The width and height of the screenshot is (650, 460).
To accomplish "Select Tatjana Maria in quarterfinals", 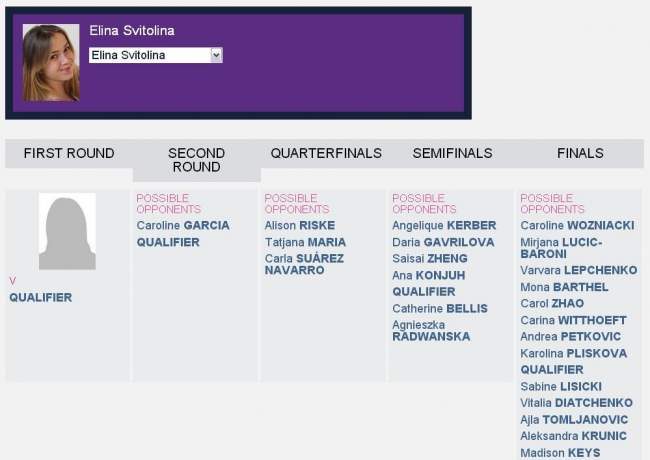I will 305,242.
